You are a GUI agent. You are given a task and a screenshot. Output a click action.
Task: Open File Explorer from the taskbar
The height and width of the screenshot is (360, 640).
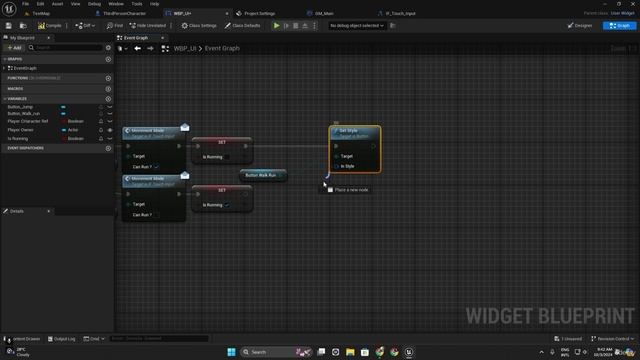[350, 352]
